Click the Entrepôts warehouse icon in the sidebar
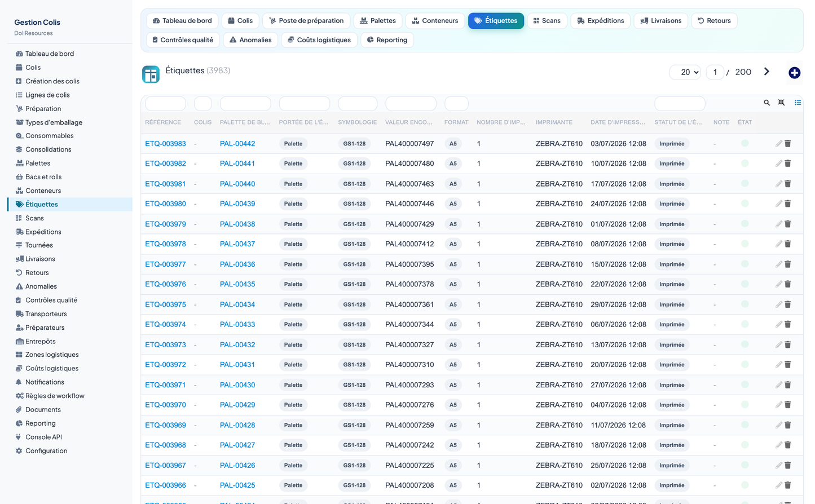 tap(19, 342)
